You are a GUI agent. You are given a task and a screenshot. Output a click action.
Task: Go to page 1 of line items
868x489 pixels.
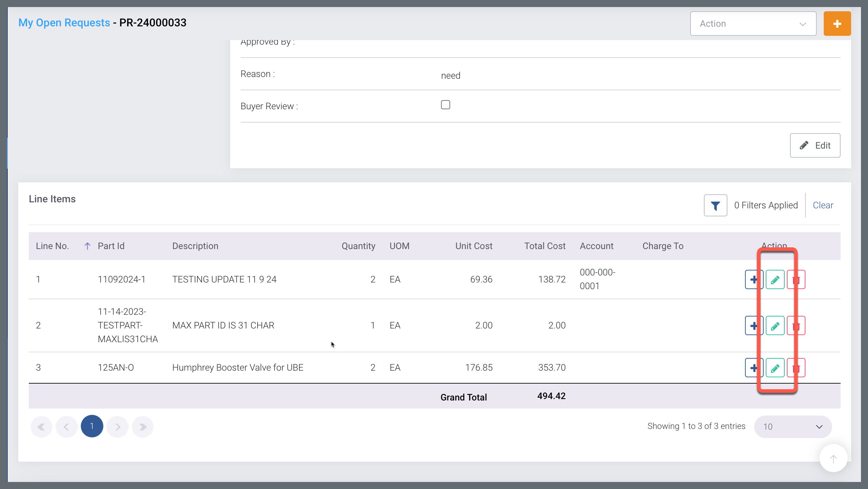pos(92,426)
